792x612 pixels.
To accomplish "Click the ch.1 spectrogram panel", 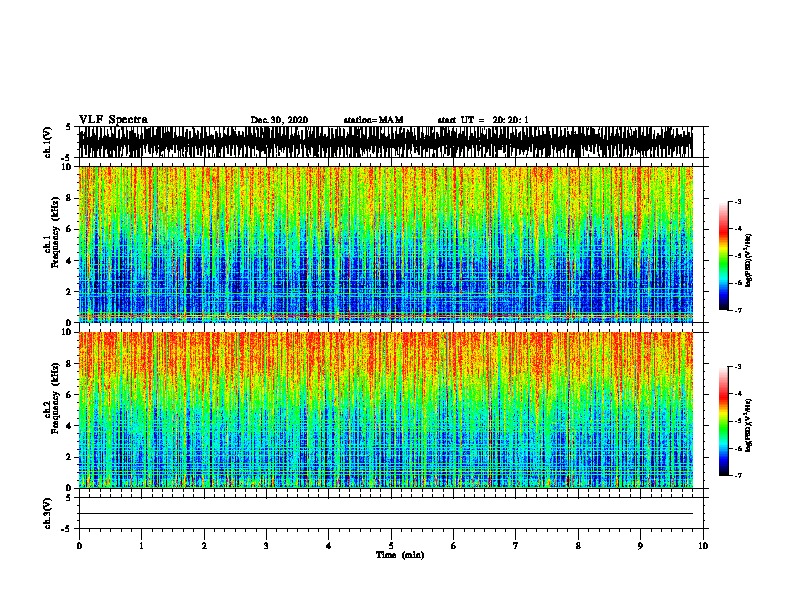I will tap(386, 244).
